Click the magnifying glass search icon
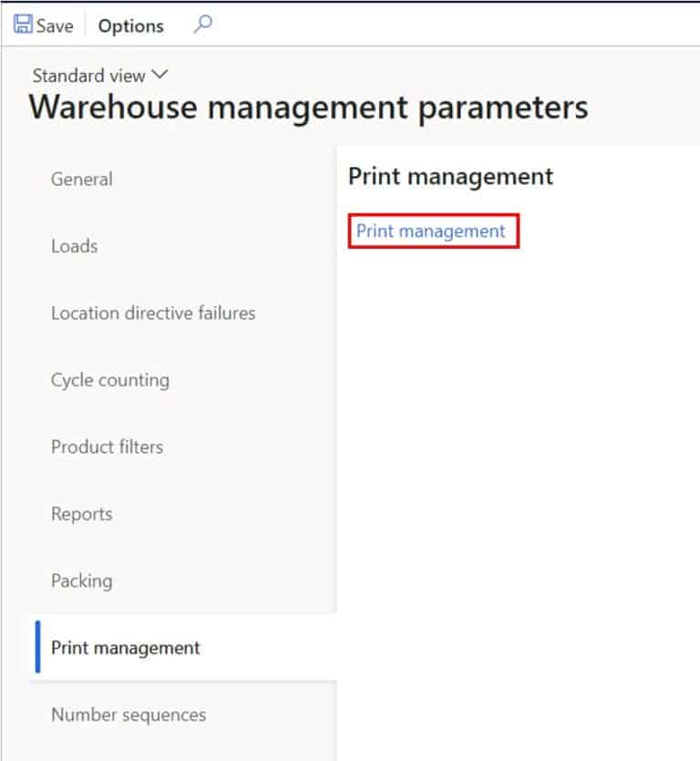Screen dimensions: 700x761 pos(202,25)
